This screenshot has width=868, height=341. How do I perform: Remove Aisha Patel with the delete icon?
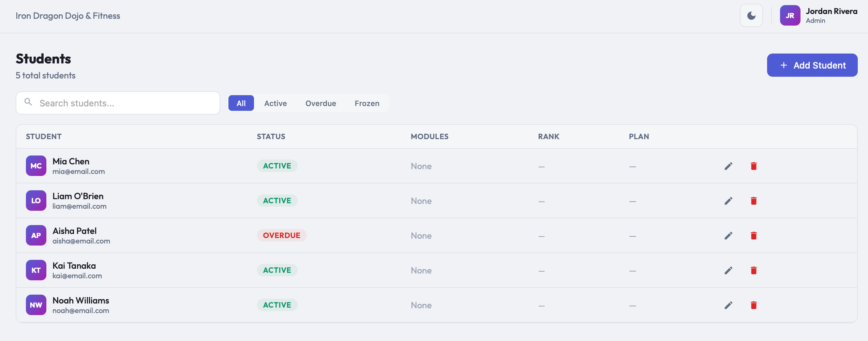tap(753, 236)
